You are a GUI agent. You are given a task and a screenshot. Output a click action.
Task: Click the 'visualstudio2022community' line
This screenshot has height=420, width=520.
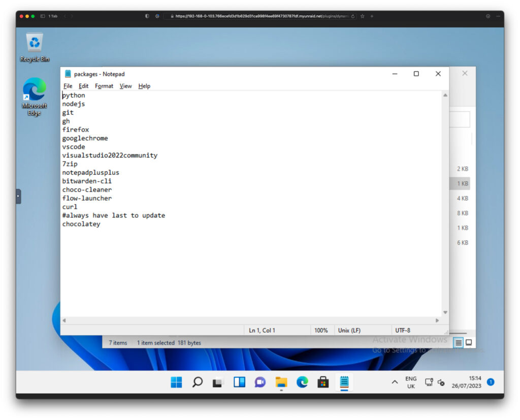coord(110,155)
